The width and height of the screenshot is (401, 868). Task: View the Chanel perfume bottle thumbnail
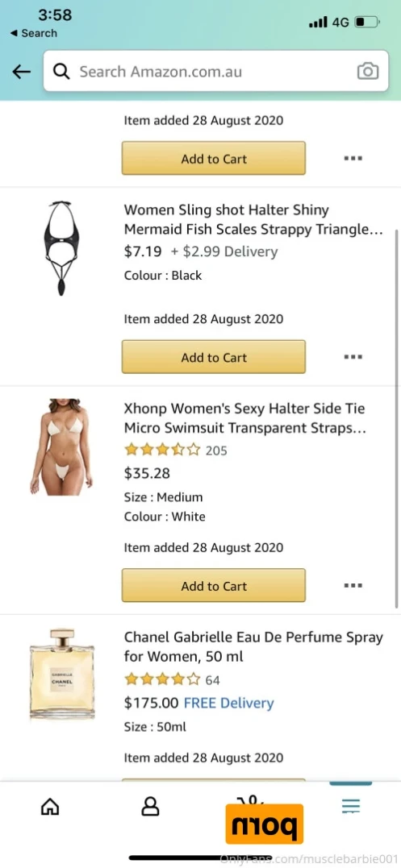(x=61, y=675)
